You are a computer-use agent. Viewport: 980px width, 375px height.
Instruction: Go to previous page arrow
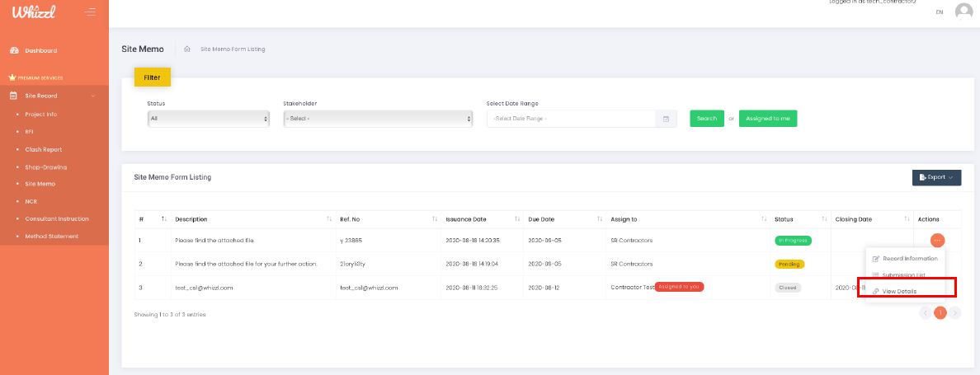pos(925,313)
